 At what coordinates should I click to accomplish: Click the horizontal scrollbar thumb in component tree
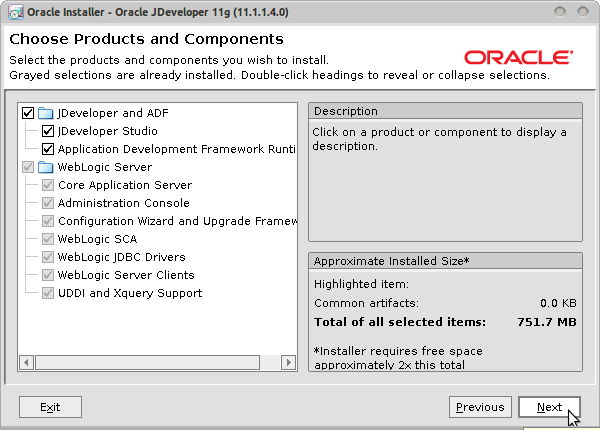point(147,362)
